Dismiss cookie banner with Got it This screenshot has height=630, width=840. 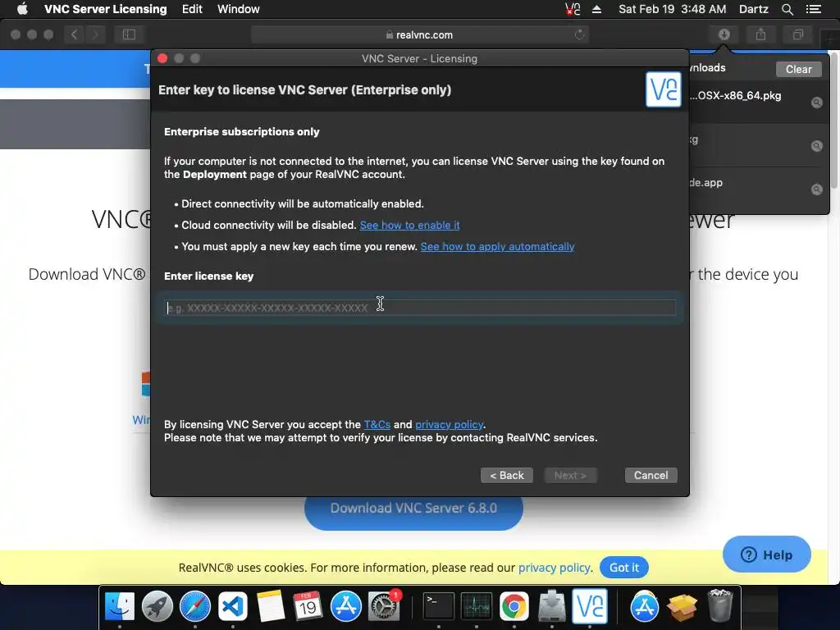click(x=624, y=568)
